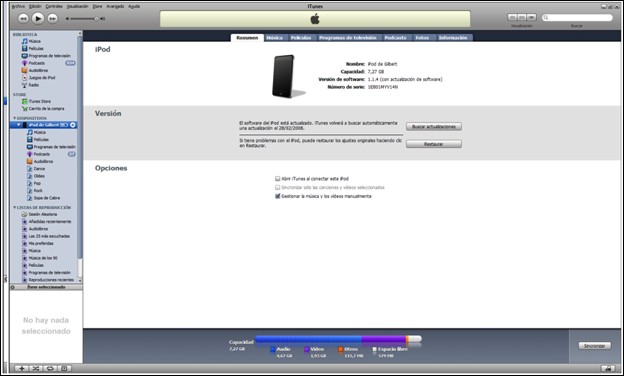624x376 pixels.
Task: Open Películas under iPod de Gilbert
Action: click(x=37, y=139)
